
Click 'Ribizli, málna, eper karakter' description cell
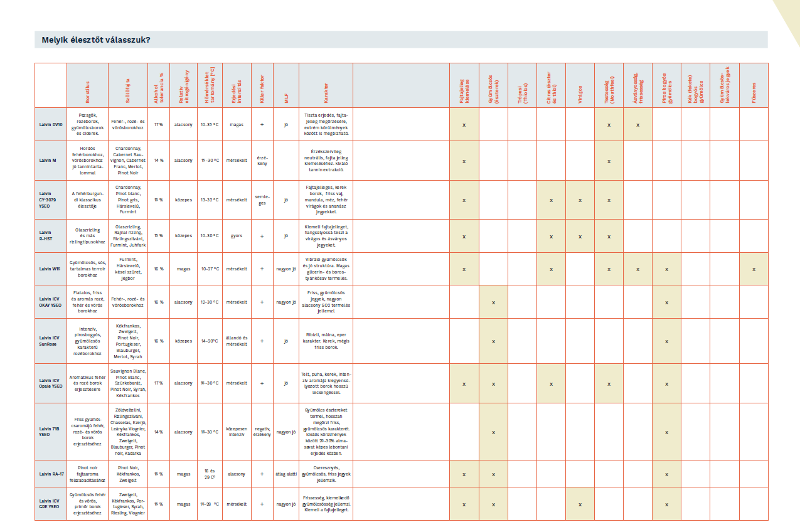coord(326,341)
